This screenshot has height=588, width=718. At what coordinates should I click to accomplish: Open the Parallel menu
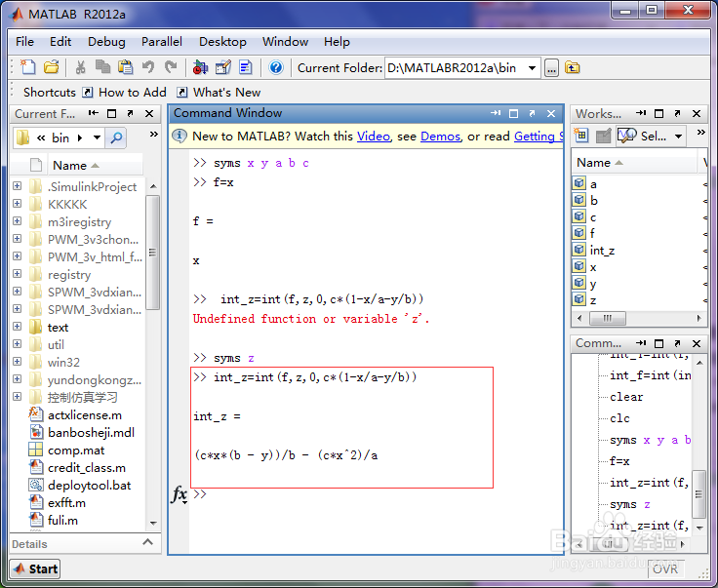coord(162,42)
